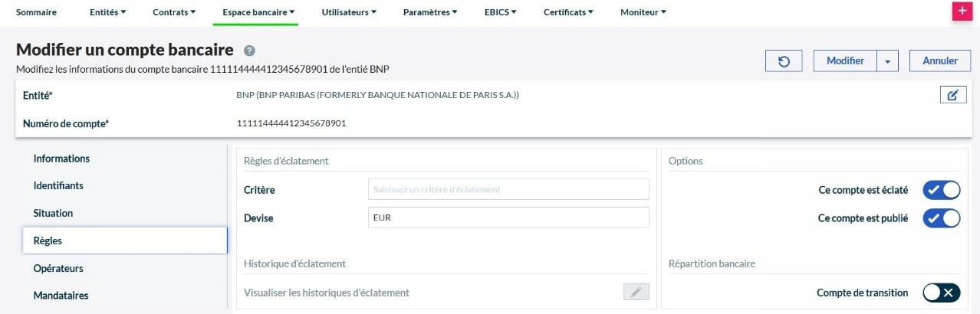Click the split history pencil icon
The height and width of the screenshot is (314, 980).
coord(636,293)
